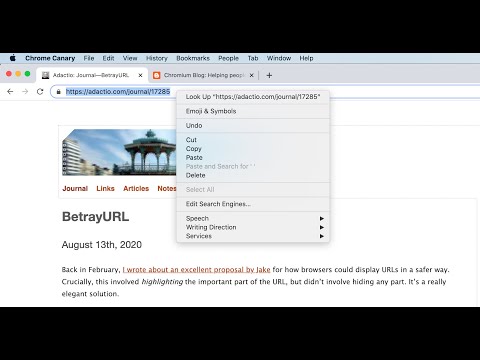
Task: Click the Adactio tab favicon
Action: coord(46,75)
